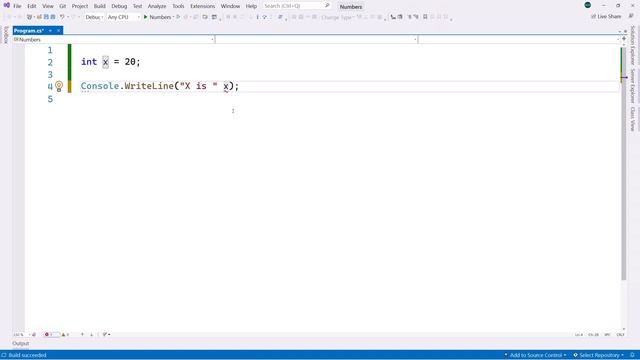Open the Help menu

(251, 6)
